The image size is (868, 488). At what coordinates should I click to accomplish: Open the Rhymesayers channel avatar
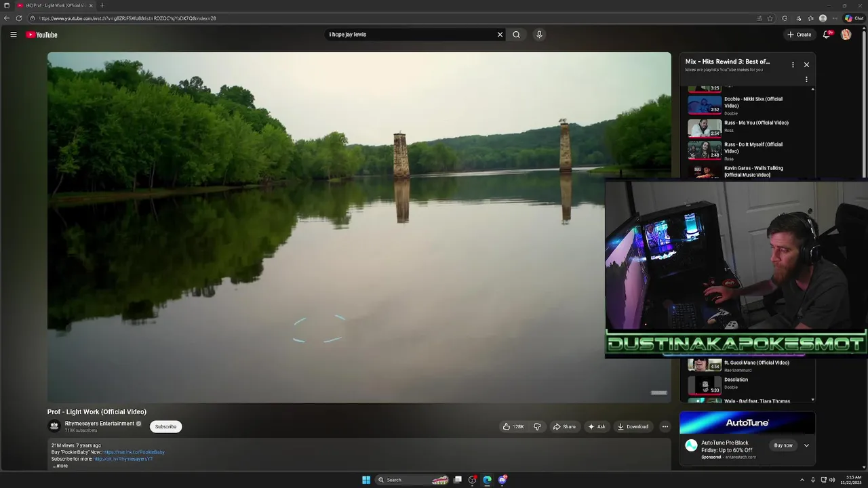coord(54,426)
